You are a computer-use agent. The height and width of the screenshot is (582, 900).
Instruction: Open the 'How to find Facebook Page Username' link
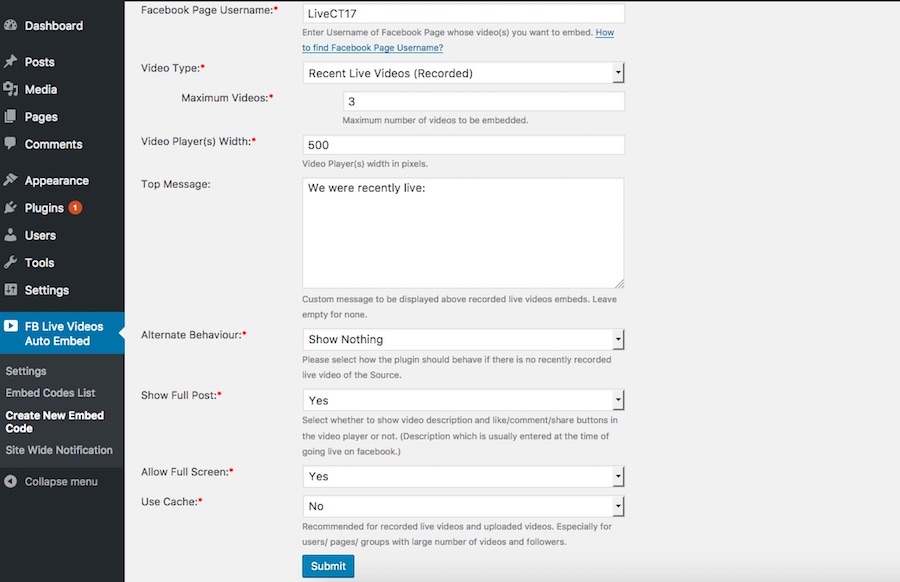point(373,47)
